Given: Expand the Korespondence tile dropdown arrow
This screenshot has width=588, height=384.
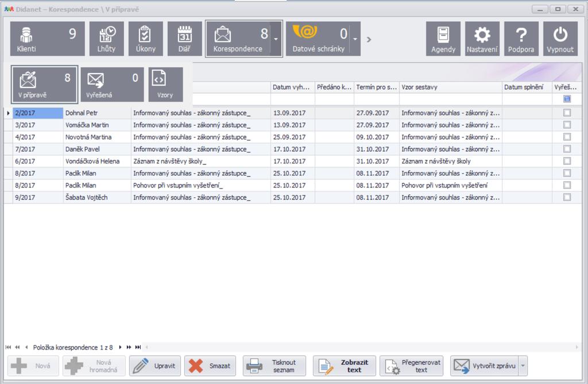Looking at the screenshot, I should (276, 39).
